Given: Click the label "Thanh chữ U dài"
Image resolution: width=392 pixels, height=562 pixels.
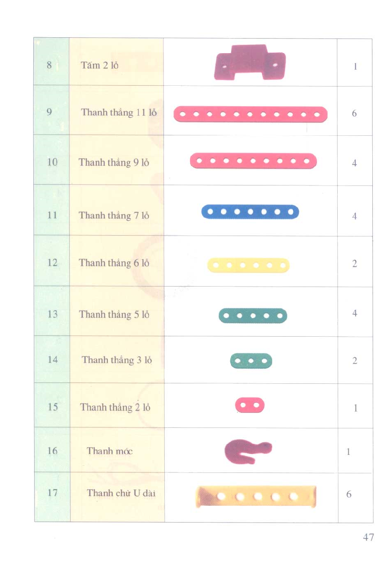Looking at the screenshot, I should tap(121, 493).
